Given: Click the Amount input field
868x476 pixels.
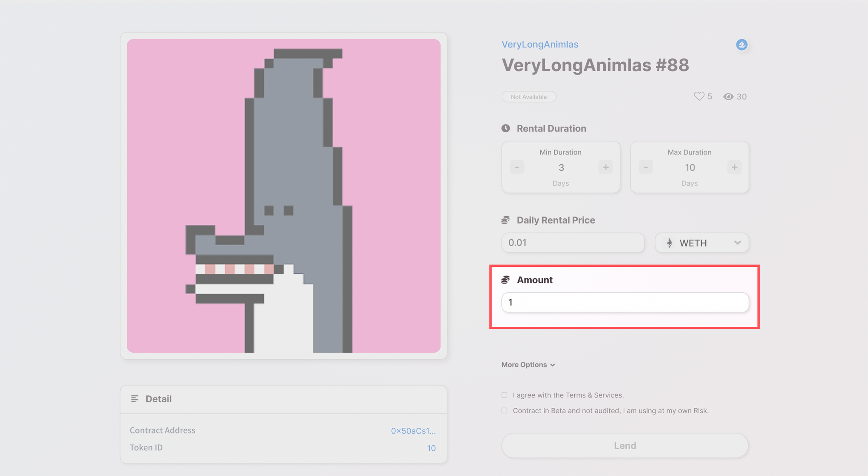Looking at the screenshot, I should click(625, 302).
